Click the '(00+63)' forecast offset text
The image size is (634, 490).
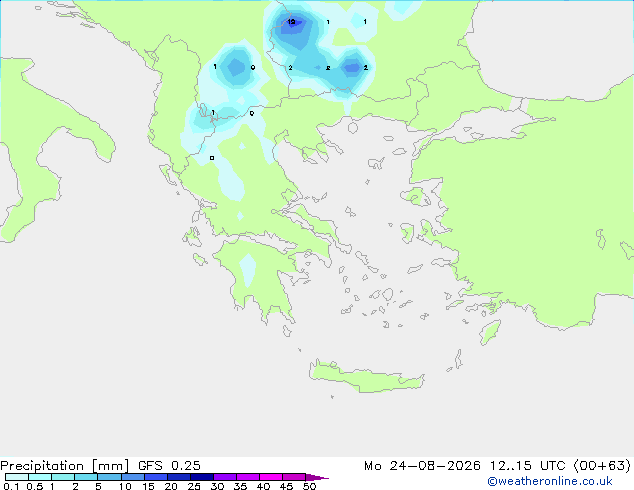602,466
